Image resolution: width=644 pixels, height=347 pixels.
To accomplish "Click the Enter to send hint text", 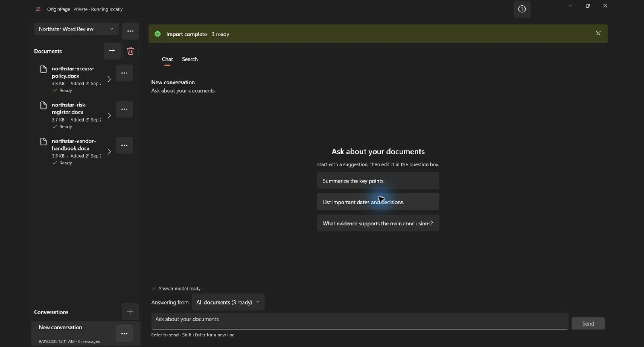I will point(193,335).
